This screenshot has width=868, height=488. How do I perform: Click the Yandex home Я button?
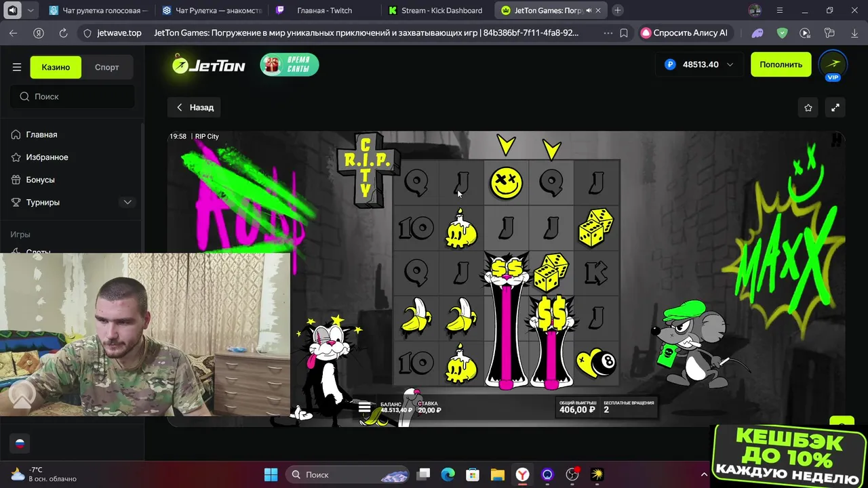pos(39,33)
